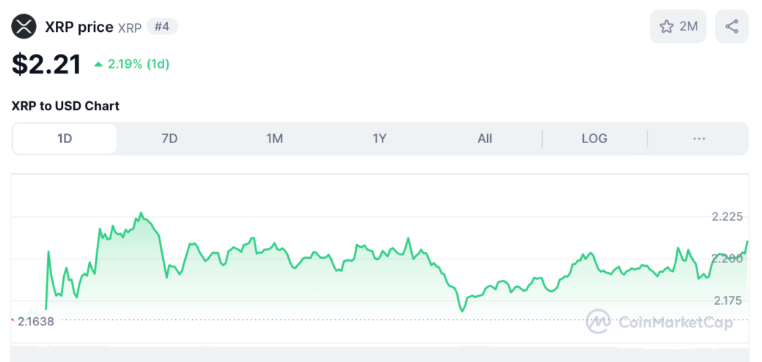
Task: Click the XRP price title text
Action: [x=79, y=27]
